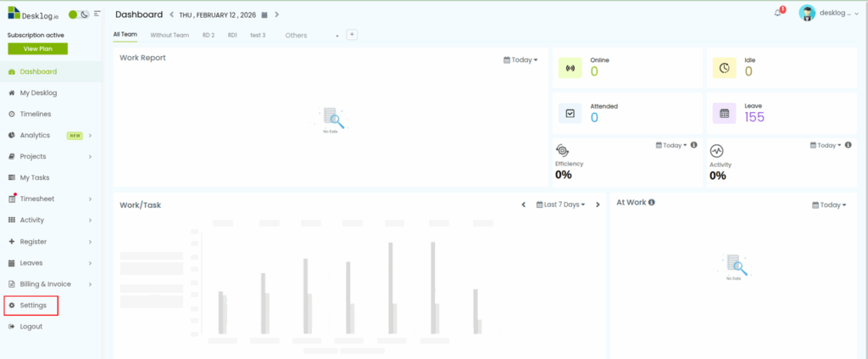Click the At Work info icon
The image size is (868, 359).
[651, 203]
